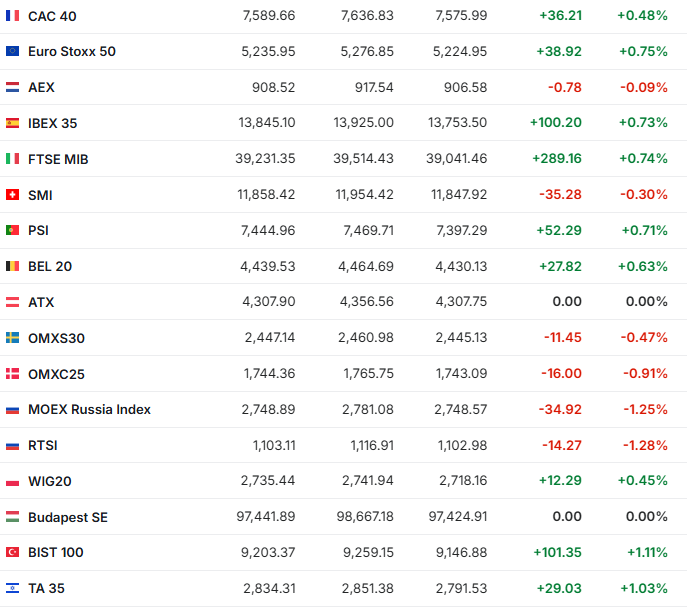Click the ATX 0.00% change cell
Image resolution: width=687 pixels, height=607 pixels.
click(x=646, y=302)
